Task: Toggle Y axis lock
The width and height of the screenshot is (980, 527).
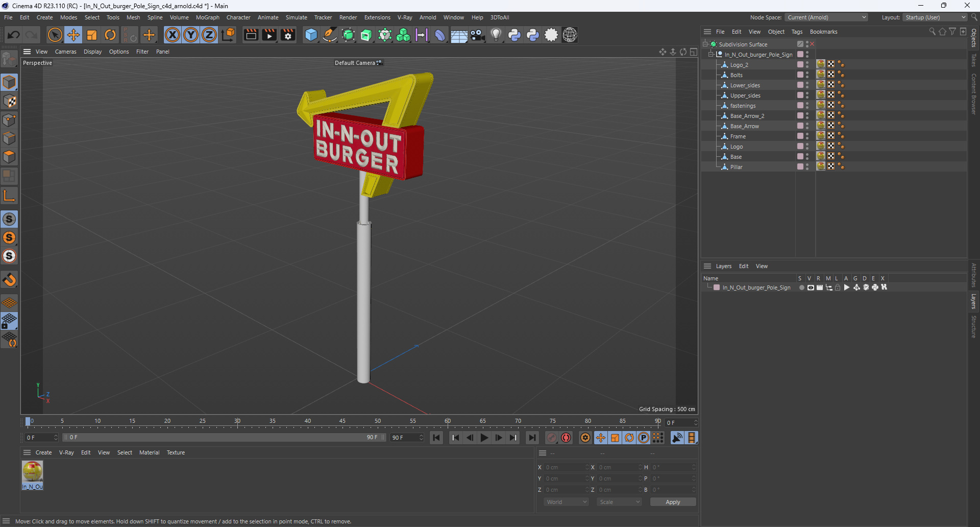Action: (191, 35)
